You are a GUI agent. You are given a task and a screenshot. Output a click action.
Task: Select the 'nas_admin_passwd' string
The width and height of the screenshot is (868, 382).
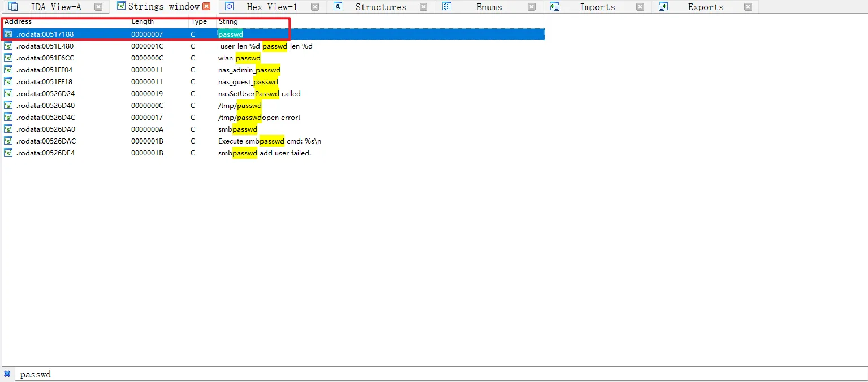click(x=249, y=70)
